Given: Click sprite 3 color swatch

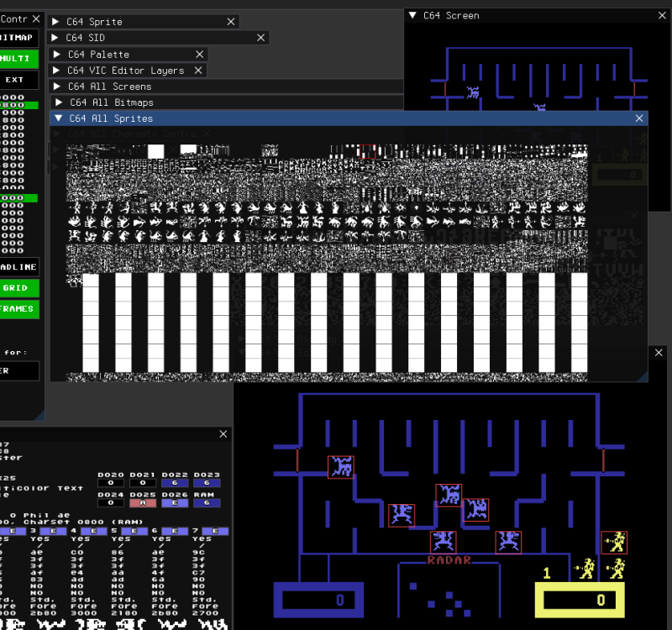Looking at the screenshot, I should tap(53, 532).
